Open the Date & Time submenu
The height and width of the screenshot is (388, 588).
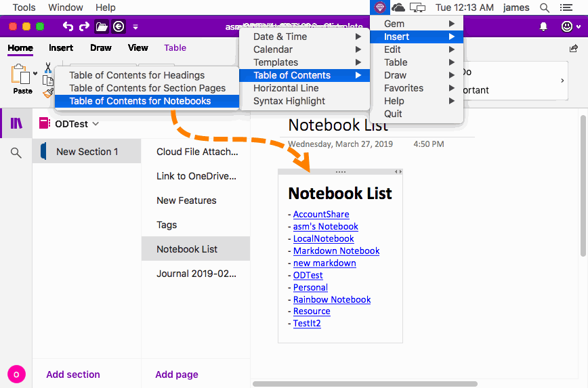(x=305, y=37)
